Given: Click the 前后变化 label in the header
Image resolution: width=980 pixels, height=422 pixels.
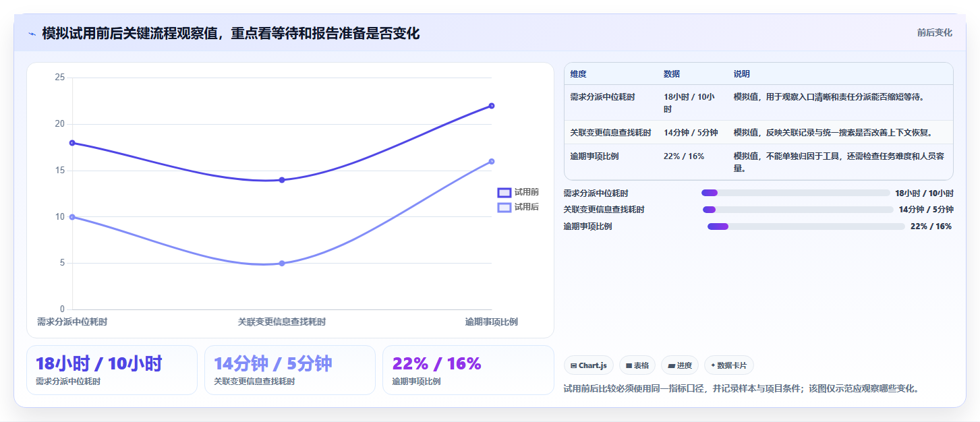Looking at the screenshot, I should [x=934, y=32].
